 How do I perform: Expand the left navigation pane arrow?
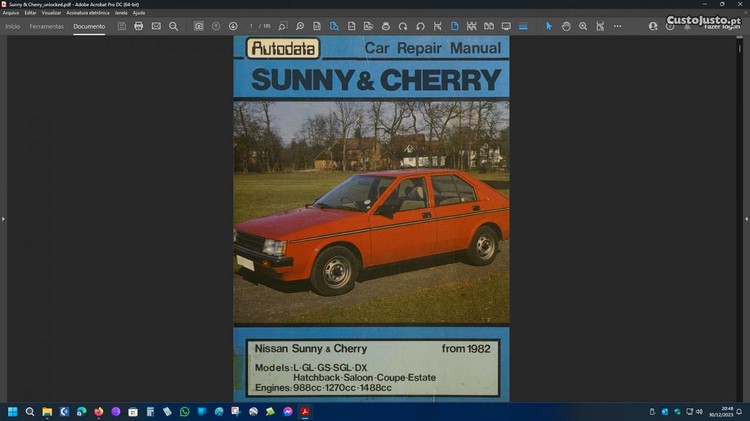3,218
